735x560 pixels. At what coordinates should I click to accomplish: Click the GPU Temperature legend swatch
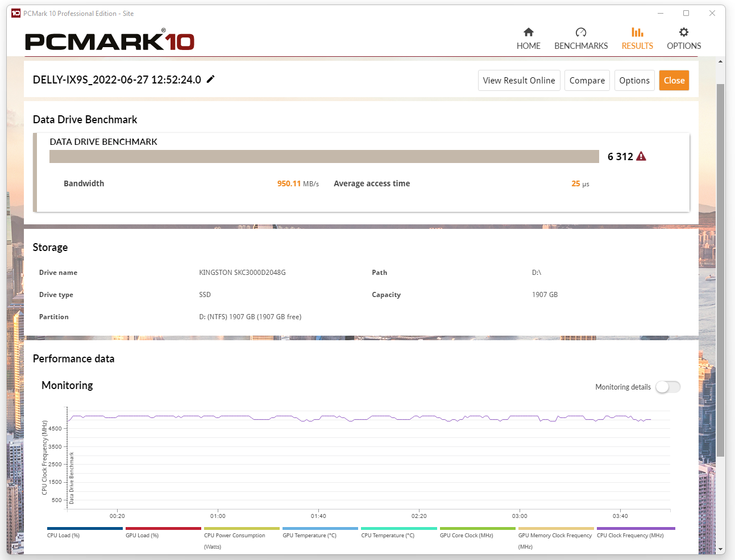[x=320, y=528]
